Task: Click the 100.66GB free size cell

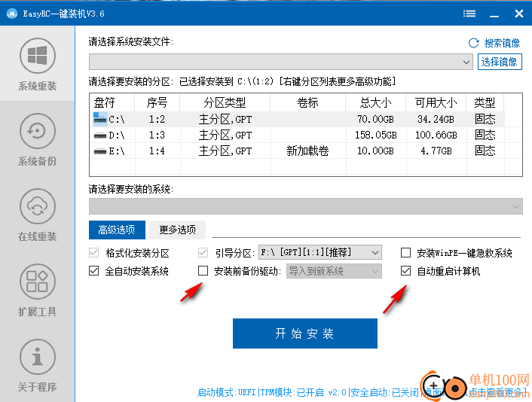Action: (x=436, y=135)
